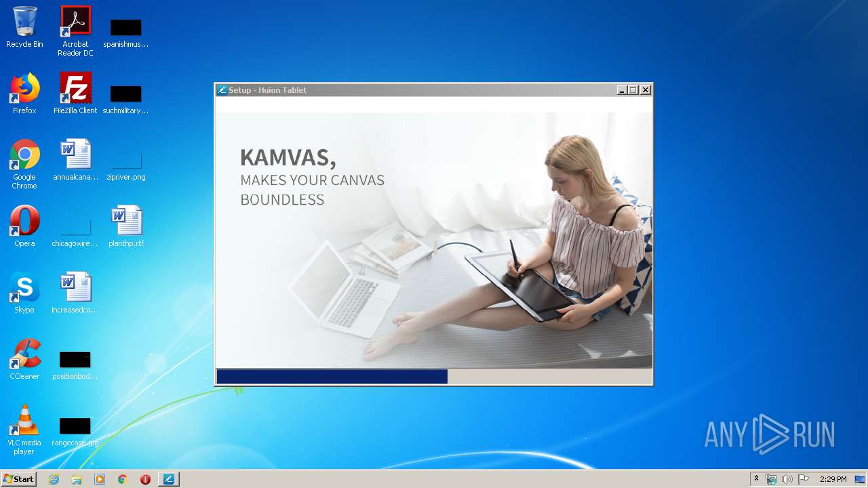Screen dimensions: 868x488
Task: Open Windows Media Player taskbar icon
Action: tap(100, 479)
